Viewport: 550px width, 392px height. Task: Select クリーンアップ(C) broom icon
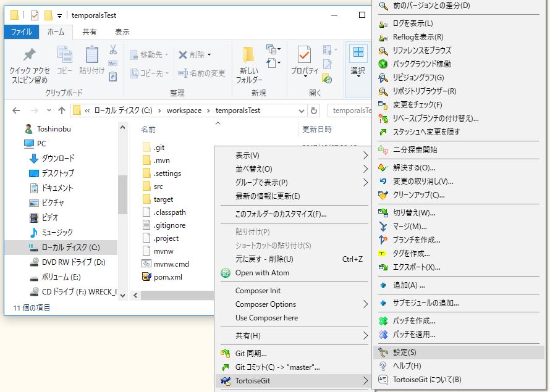[383, 195]
